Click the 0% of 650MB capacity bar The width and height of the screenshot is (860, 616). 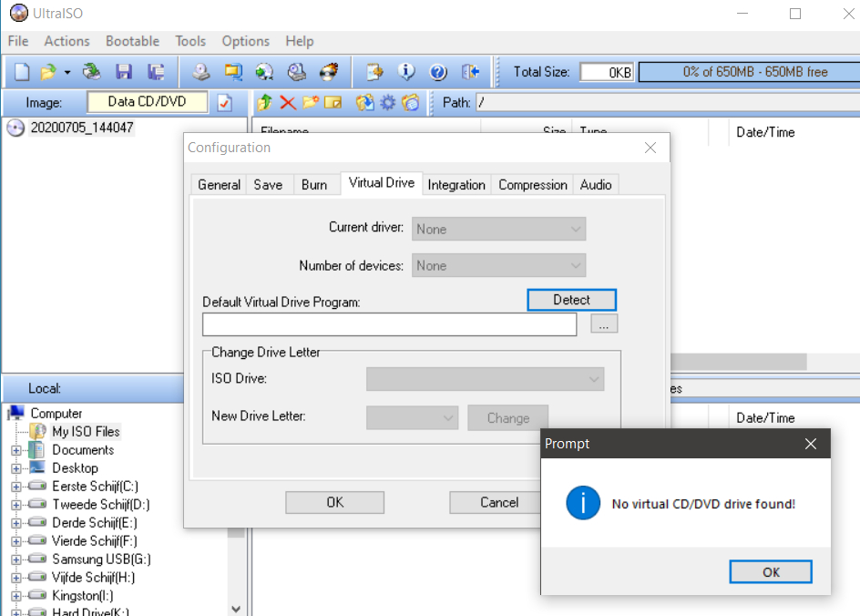click(x=749, y=72)
